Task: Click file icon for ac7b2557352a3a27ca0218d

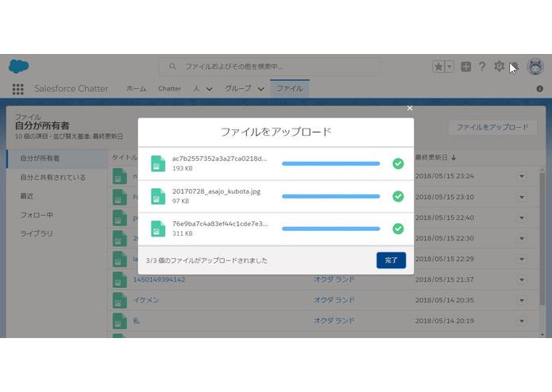Action: pyautogui.click(x=158, y=163)
